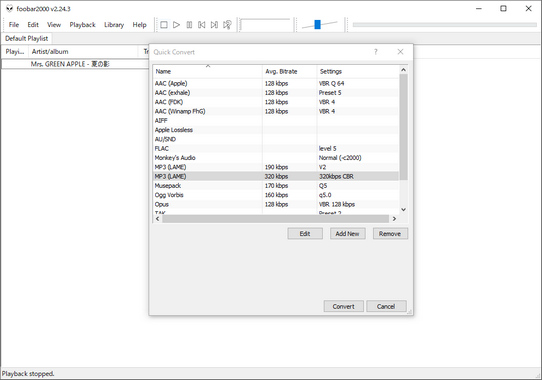Click the Remove preset button
Viewport: 542px width, 380px height.
click(x=390, y=234)
